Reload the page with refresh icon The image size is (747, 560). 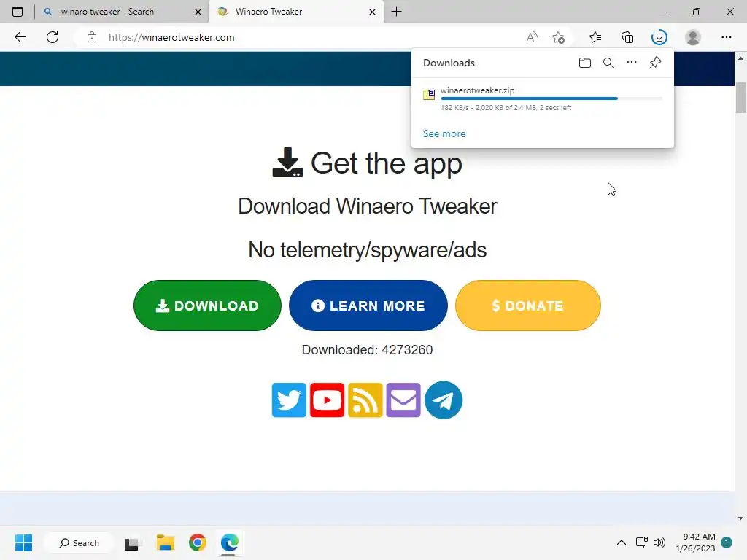[53, 37]
